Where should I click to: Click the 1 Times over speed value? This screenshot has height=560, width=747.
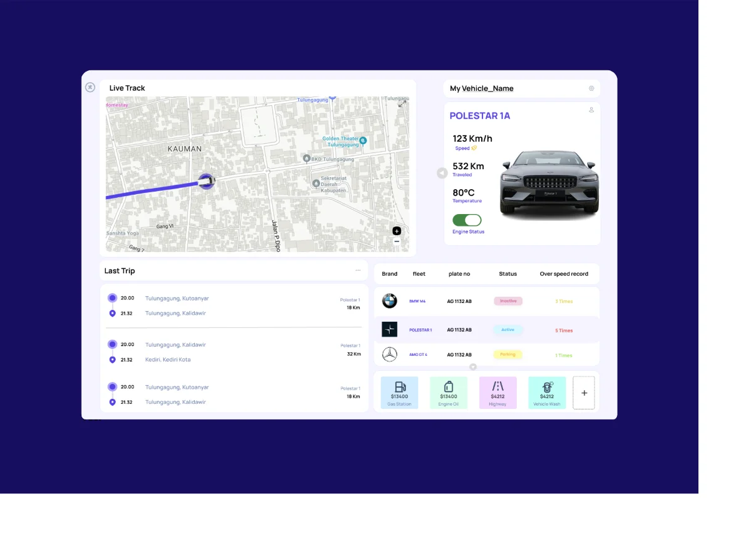(x=564, y=355)
